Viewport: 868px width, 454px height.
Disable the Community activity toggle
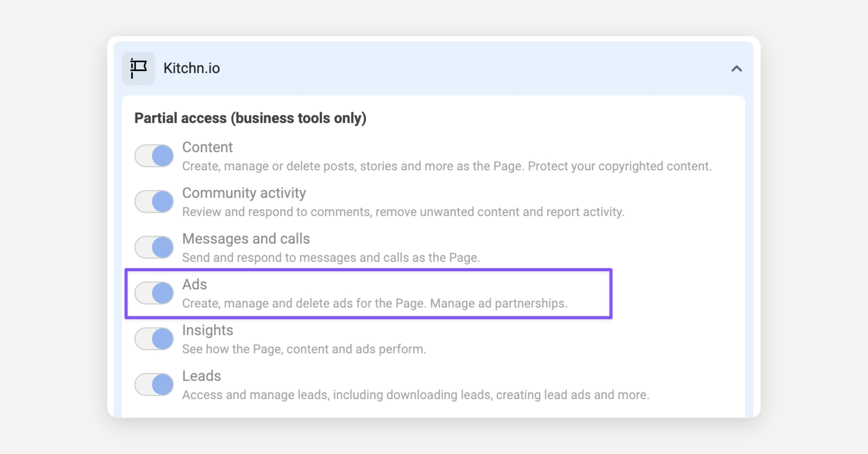tap(154, 202)
